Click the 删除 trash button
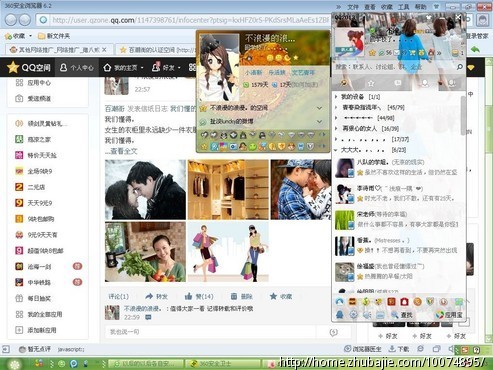The image size is (493, 370). [242, 296]
